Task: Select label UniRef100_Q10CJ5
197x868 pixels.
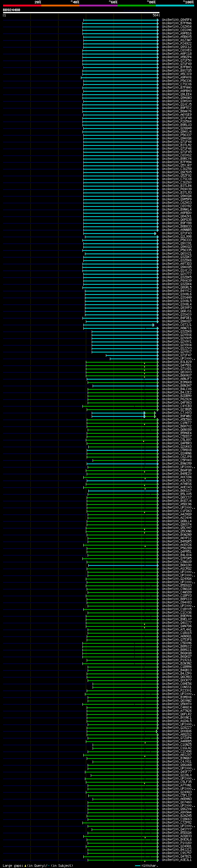Action: pyautogui.click(x=177, y=104)
